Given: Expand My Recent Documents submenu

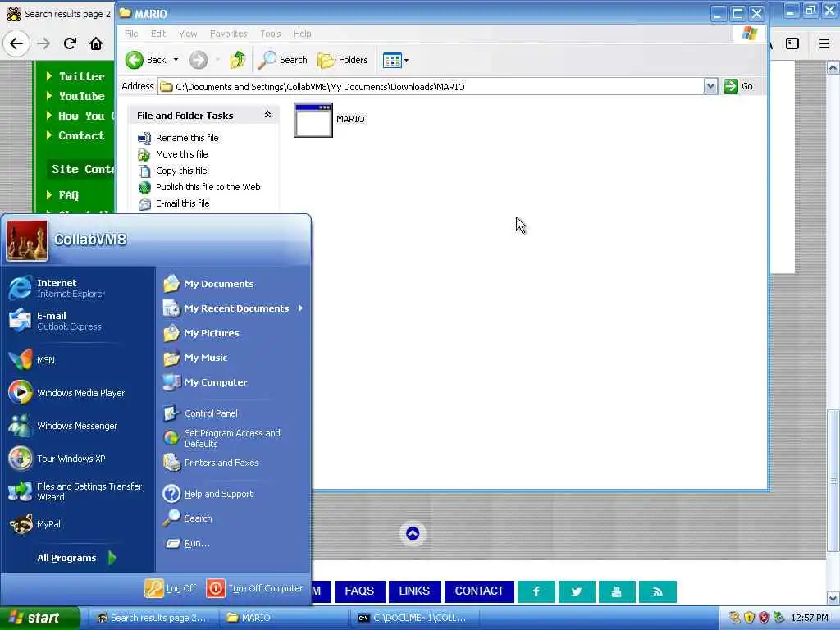Looking at the screenshot, I should tap(234, 308).
